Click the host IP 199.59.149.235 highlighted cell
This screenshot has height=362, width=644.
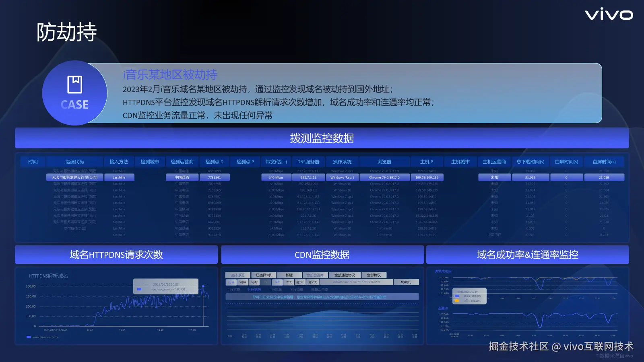pos(427,177)
